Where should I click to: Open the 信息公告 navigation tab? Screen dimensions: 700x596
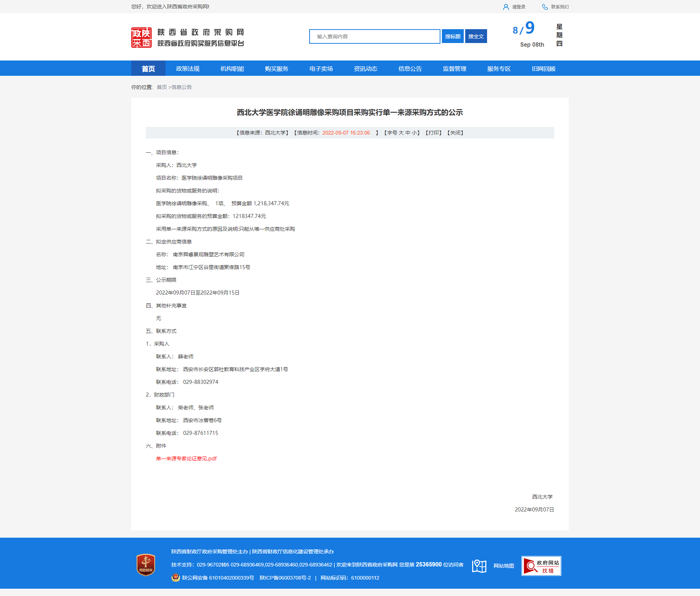coord(410,69)
